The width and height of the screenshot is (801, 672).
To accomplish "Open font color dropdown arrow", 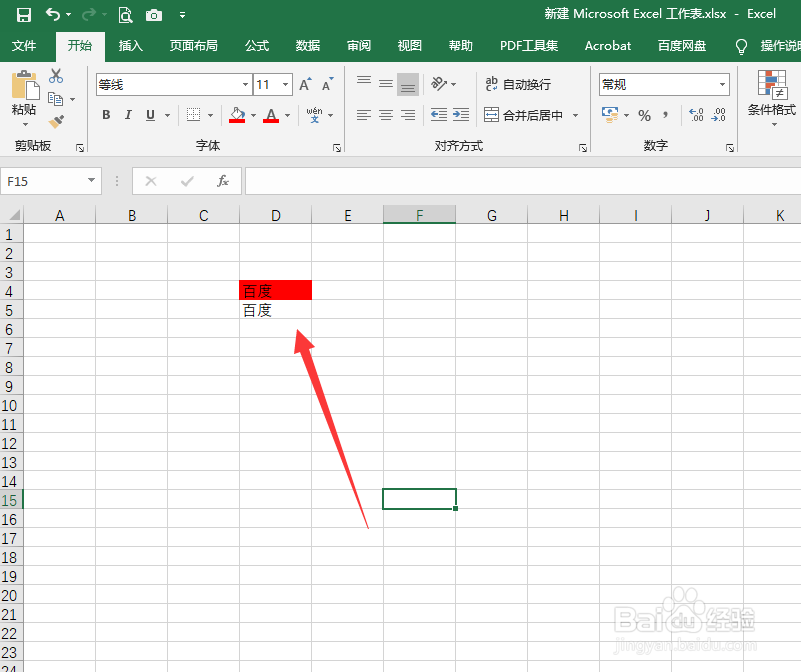I will [288, 115].
